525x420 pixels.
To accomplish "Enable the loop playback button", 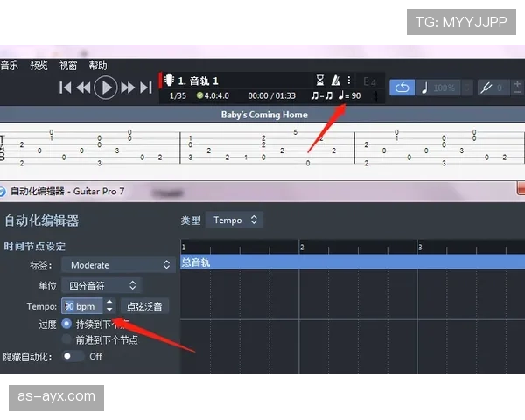I will 402,87.
